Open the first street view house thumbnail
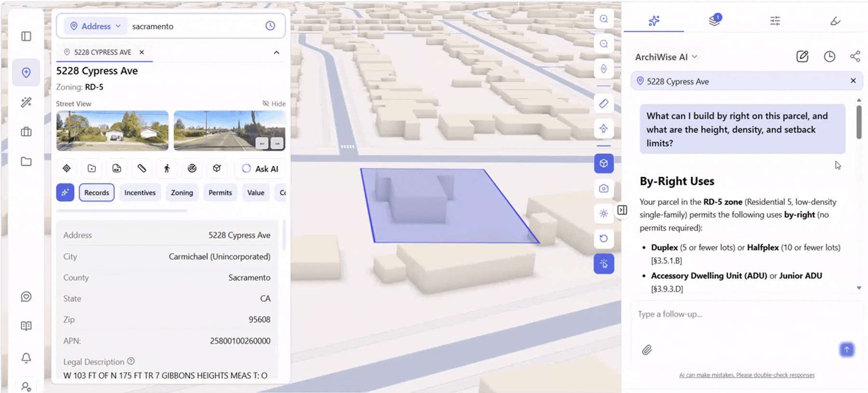Image resolution: width=868 pixels, height=393 pixels. (x=112, y=131)
